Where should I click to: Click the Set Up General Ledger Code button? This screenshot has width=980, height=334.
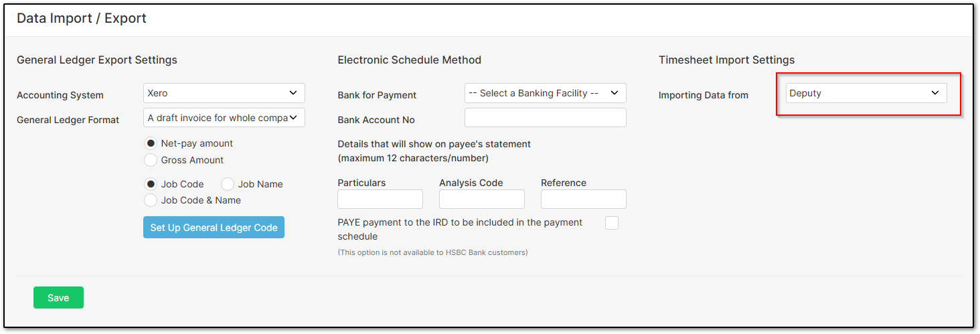(214, 228)
